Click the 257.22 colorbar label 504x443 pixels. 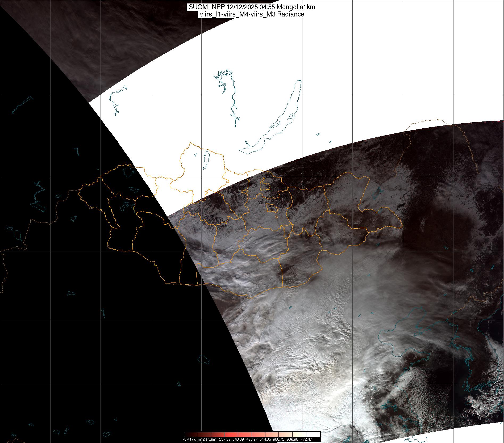(225, 440)
